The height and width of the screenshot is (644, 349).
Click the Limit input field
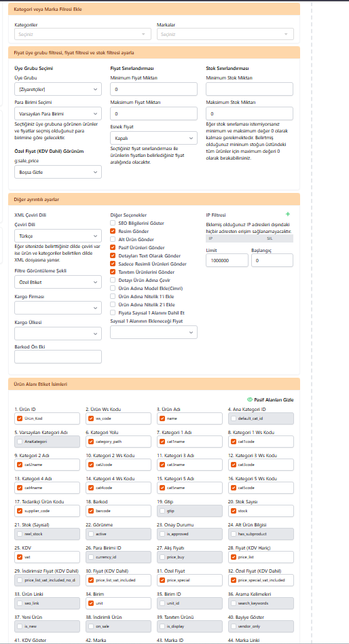[x=227, y=260]
